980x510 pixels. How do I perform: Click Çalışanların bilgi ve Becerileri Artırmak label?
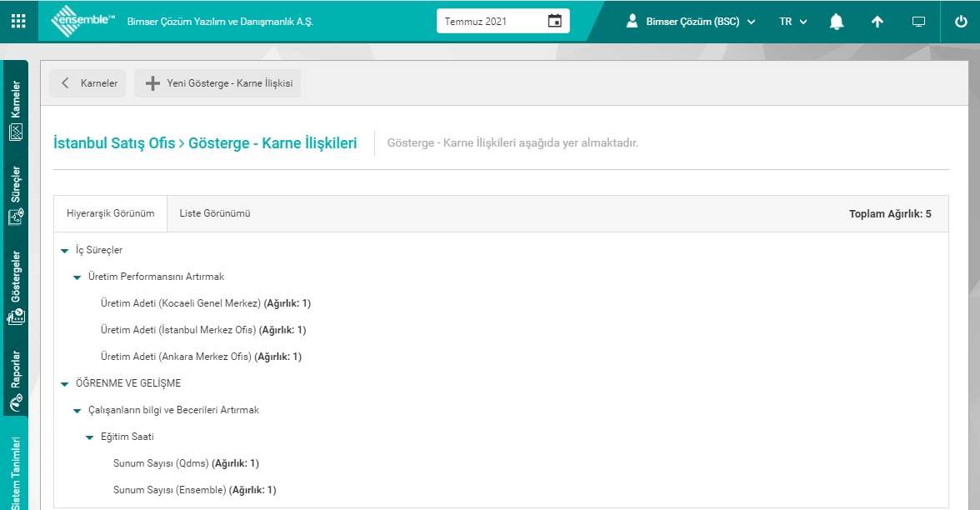173,410
